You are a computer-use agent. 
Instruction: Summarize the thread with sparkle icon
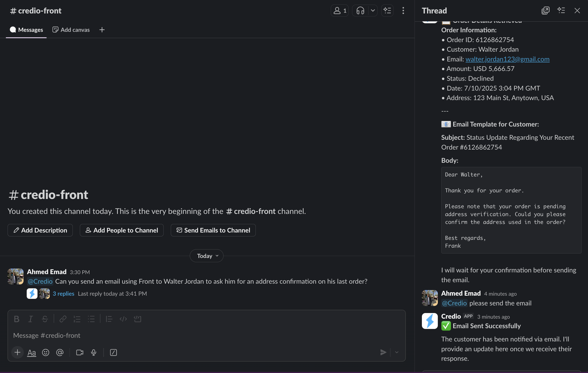pyautogui.click(x=561, y=11)
